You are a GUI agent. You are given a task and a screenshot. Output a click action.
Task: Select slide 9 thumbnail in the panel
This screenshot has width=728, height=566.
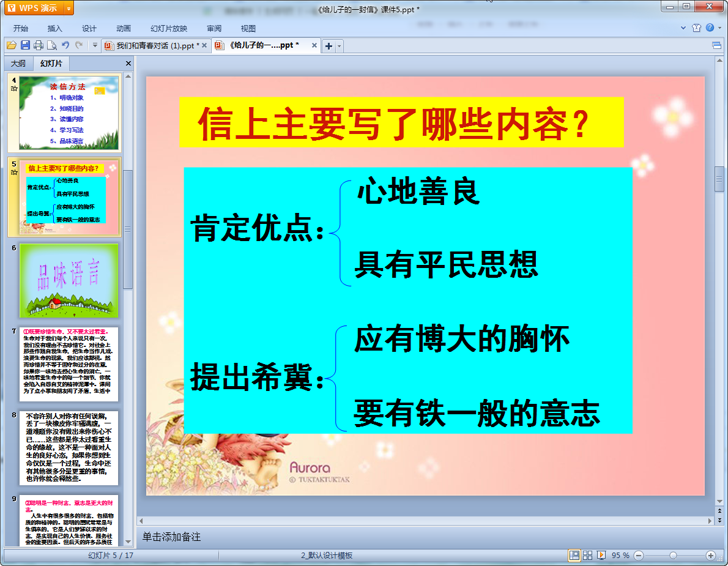(69, 520)
